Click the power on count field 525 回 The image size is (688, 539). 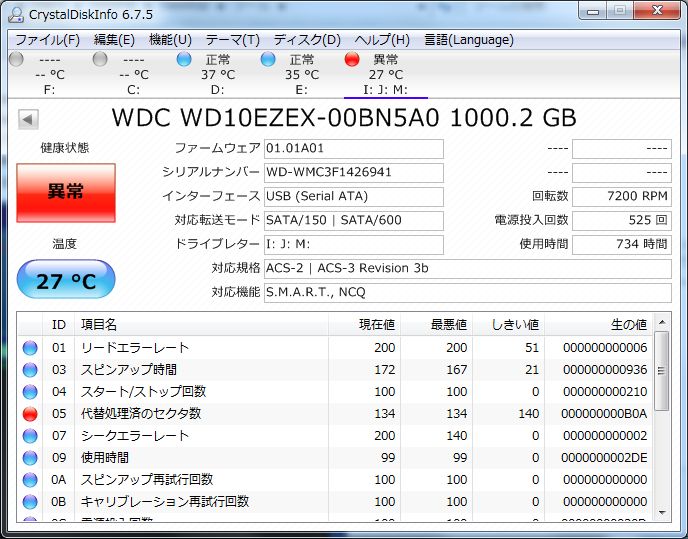point(622,220)
